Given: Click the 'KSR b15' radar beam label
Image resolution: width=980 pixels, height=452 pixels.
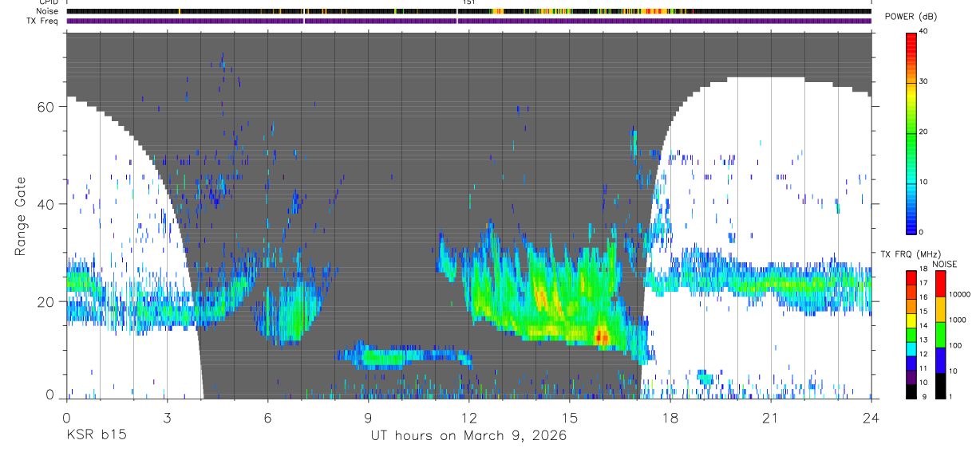Looking at the screenshot, I should (x=96, y=435).
